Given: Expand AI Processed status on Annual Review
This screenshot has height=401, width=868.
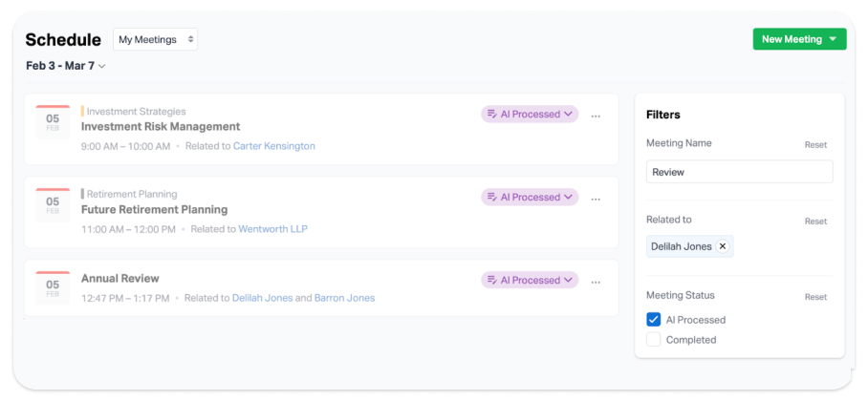Looking at the screenshot, I should pos(530,280).
